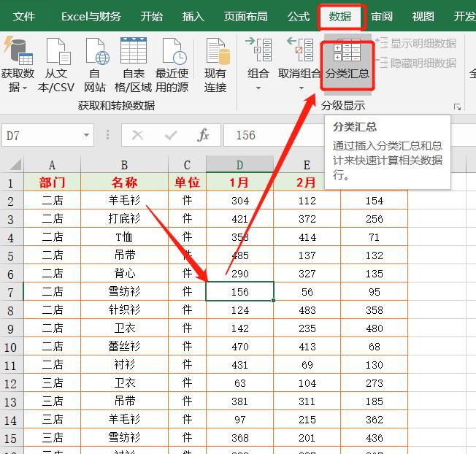Image resolution: width=476 pixels, height=454 pixels.
Task: Open the 获取数据 (Get Data) icon
Action: click(x=18, y=51)
